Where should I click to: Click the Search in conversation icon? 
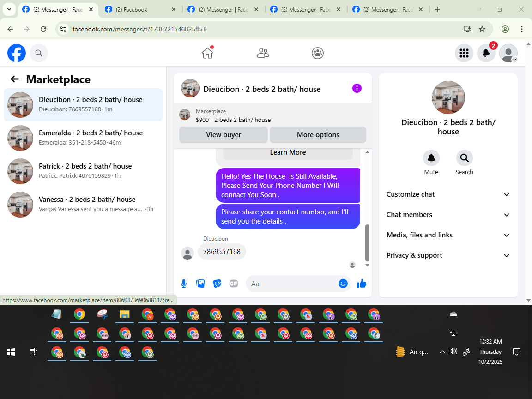(464, 158)
